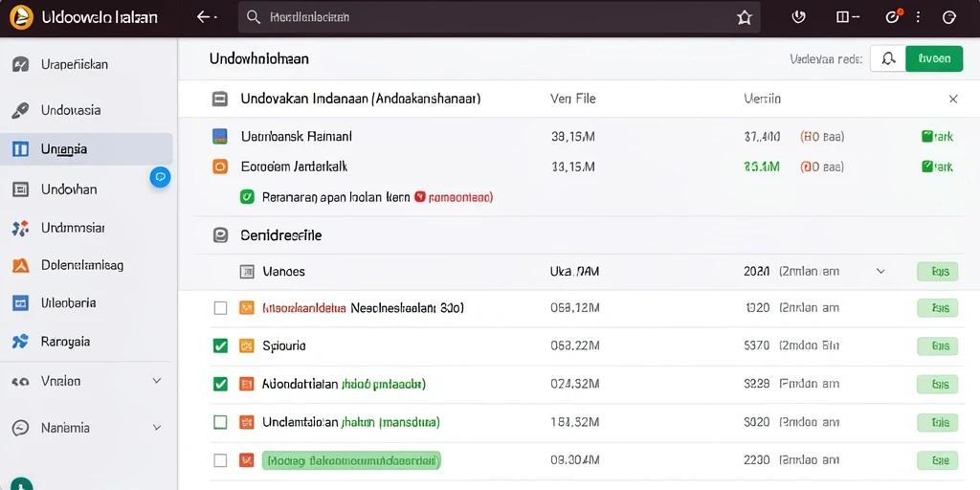Click the Ven File column header
Screen dimensions: 980x490
(x=572, y=99)
